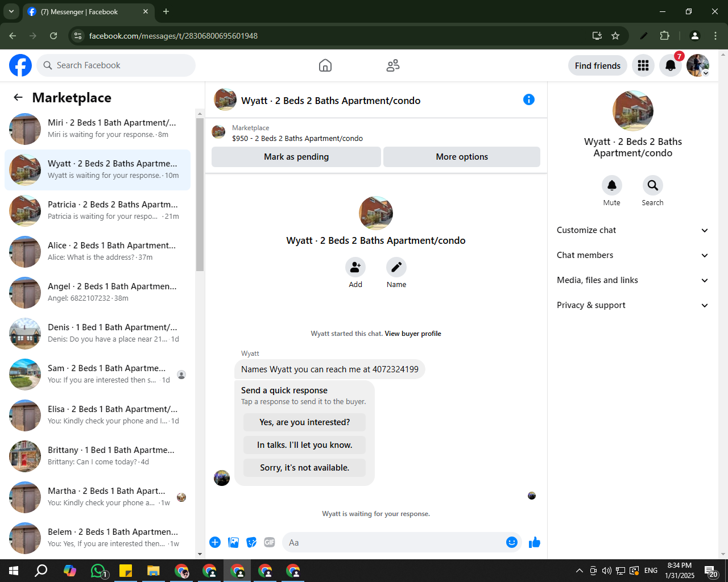Open Alice conversation about the address
Viewport: 728px width, 582px height.
[98, 252]
